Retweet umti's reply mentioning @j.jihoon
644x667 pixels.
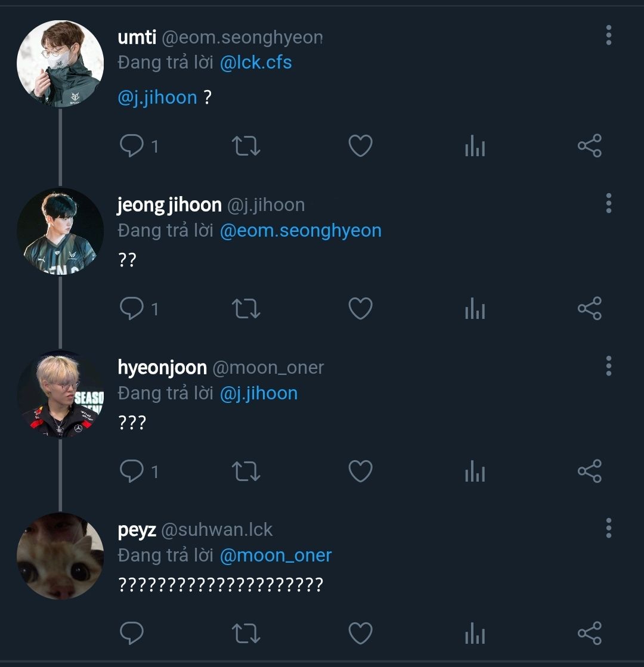(x=246, y=146)
